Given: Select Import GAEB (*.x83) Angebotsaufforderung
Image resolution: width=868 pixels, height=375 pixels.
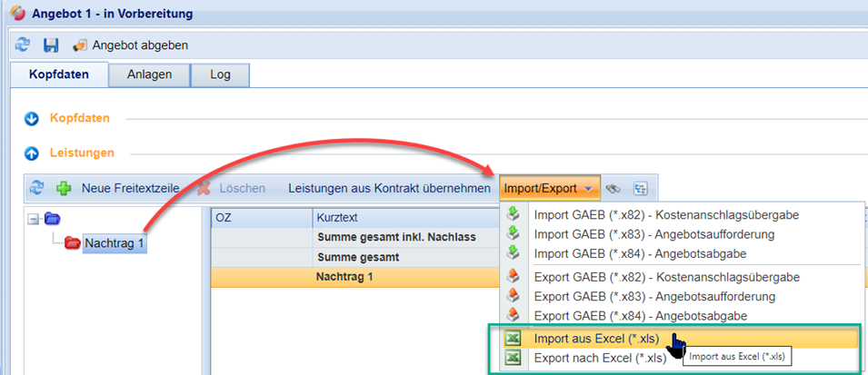Looking at the screenshot, I should (x=653, y=233).
